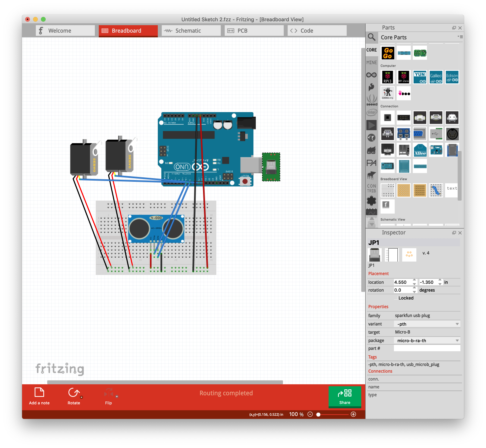Pick the RPi Zero part
Screen dimensions: 486x448
(404, 77)
